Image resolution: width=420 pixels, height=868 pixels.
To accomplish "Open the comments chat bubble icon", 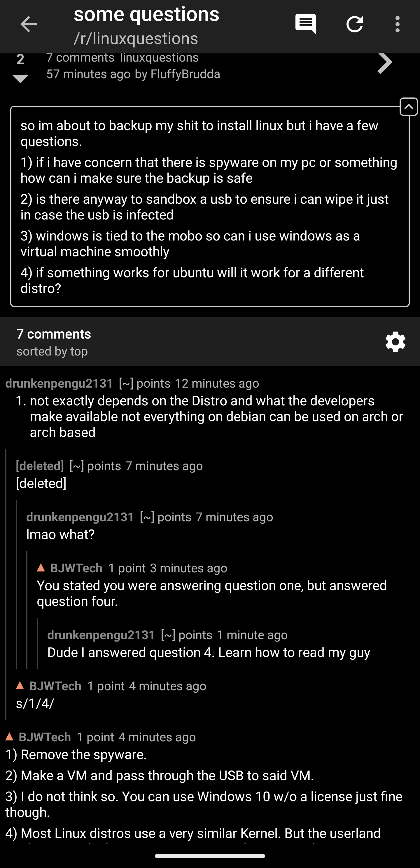I will click(x=305, y=24).
